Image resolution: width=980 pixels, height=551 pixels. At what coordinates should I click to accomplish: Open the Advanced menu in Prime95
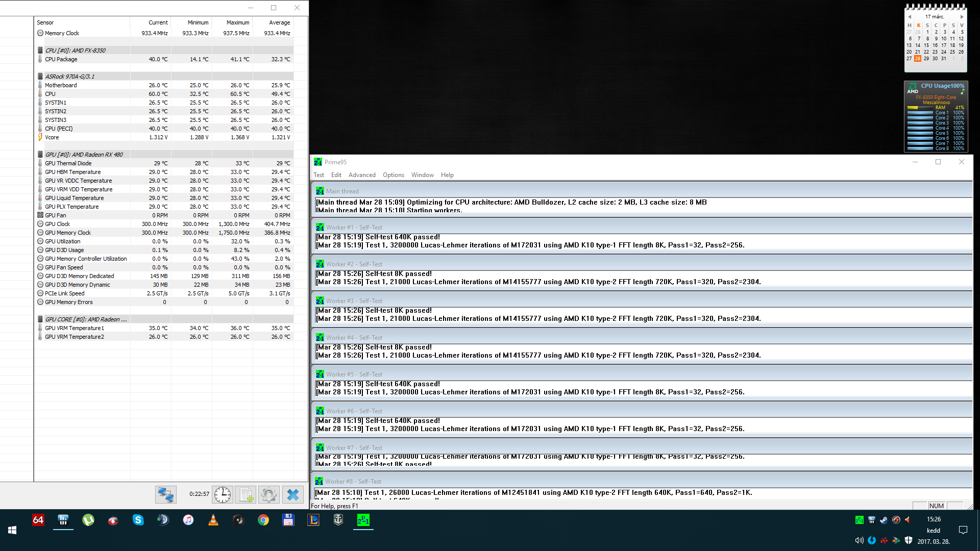click(x=362, y=175)
